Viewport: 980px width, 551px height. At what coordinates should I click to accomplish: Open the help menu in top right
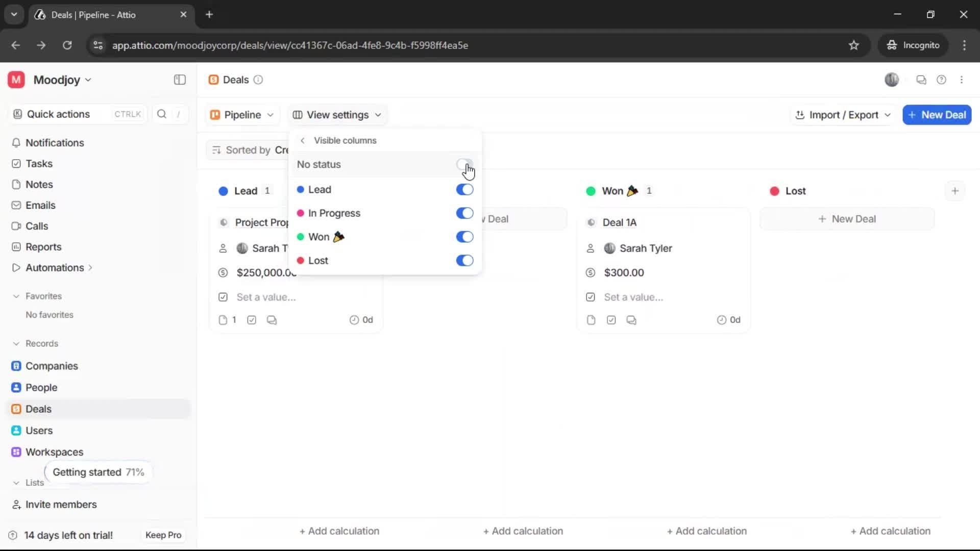coord(942,80)
